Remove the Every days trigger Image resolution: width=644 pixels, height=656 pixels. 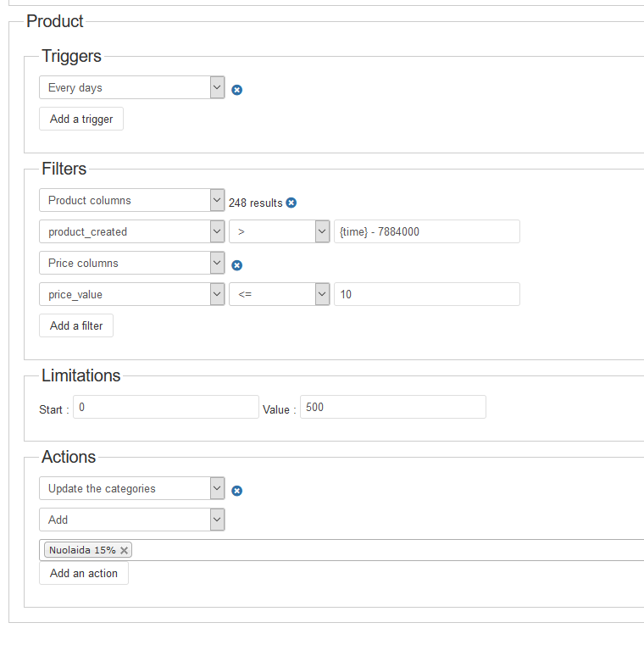click(x=237, y=89)
